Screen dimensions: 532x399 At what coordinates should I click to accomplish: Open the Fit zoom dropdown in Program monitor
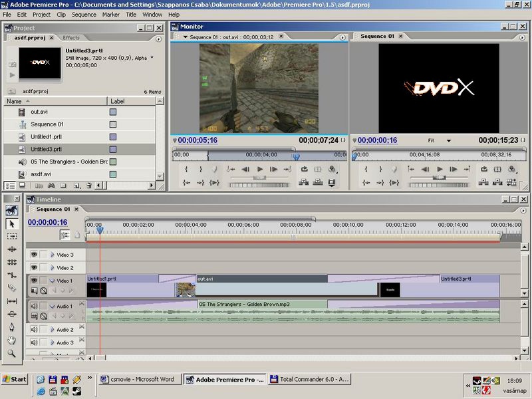[x=448, y=140]
